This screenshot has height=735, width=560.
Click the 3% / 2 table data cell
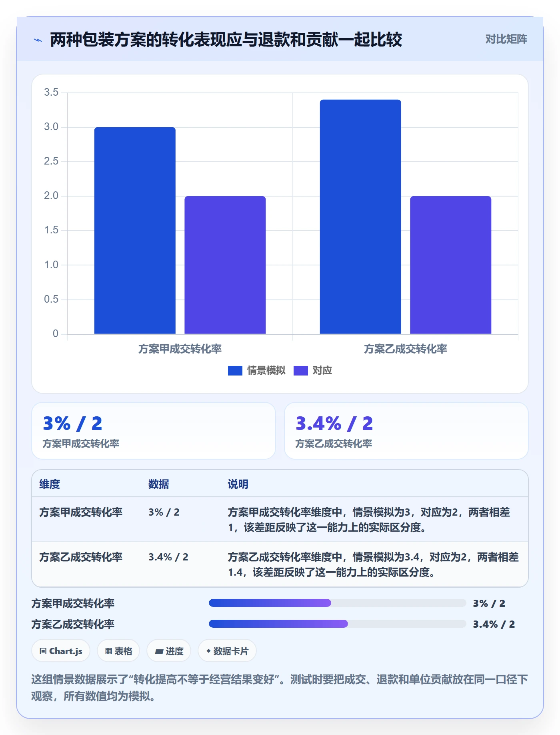(x=164, y=512)
